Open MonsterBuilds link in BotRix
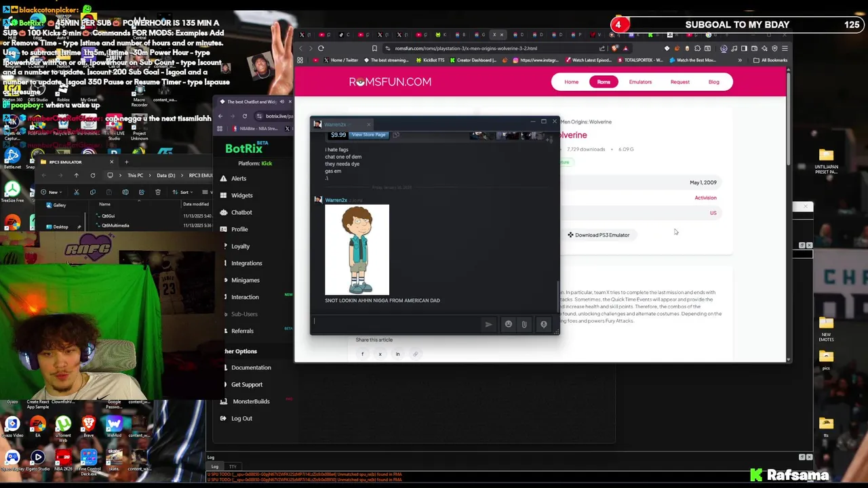 (251, 401)
